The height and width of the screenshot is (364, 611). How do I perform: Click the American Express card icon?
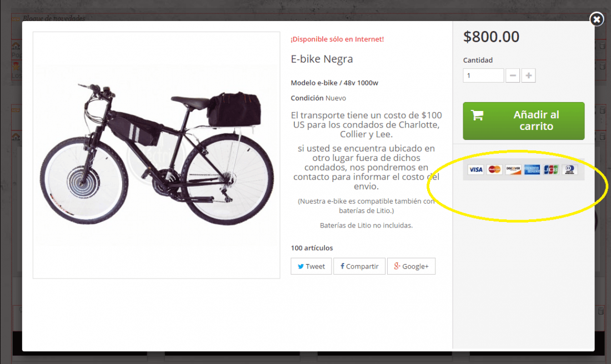tap(532, 169)
